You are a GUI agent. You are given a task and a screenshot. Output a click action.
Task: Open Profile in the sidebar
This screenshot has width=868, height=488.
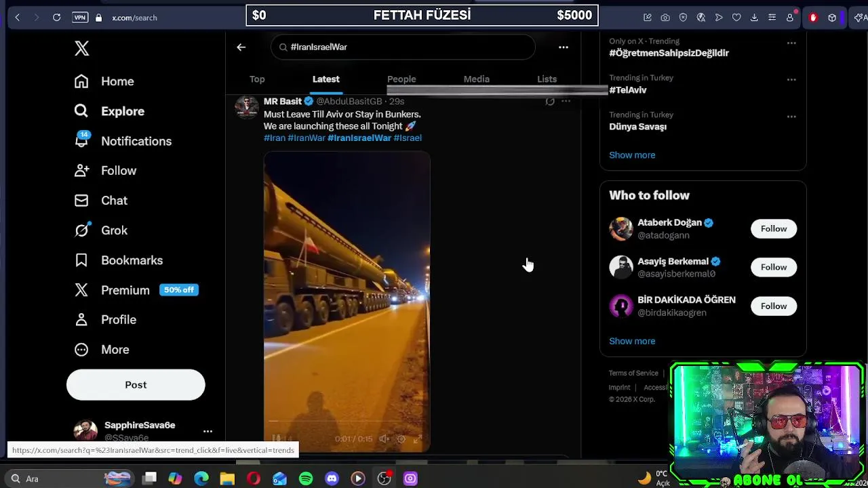click(105, 320)
